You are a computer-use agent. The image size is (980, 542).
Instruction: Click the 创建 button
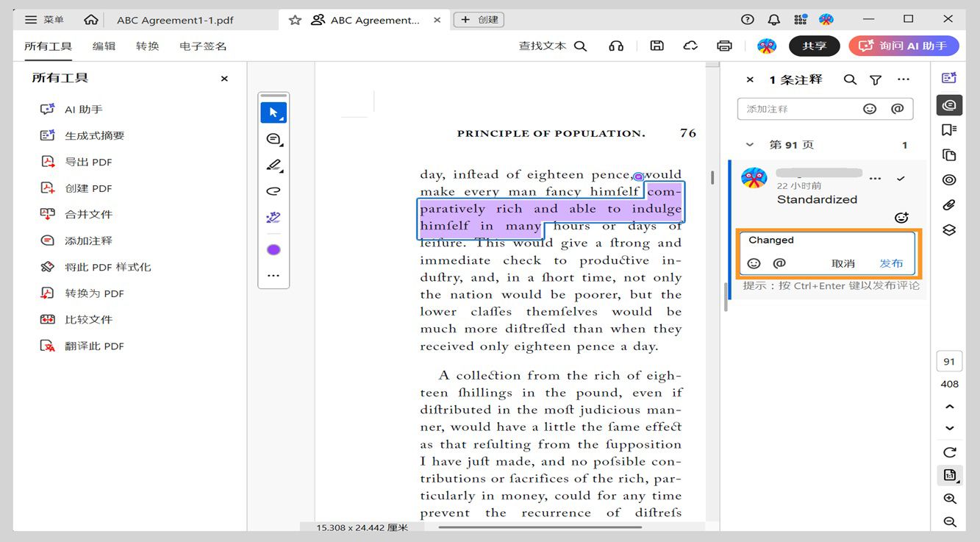[479, 20]
